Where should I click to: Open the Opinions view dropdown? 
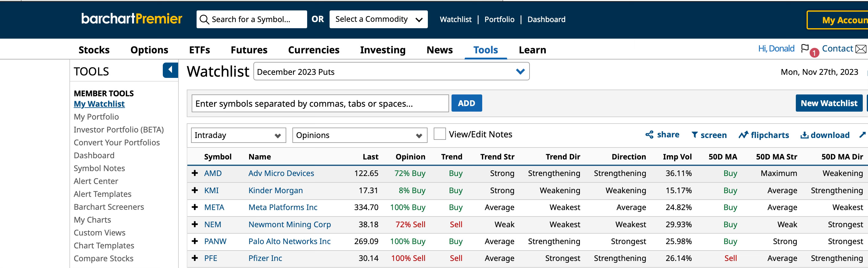tap(360, 135)
